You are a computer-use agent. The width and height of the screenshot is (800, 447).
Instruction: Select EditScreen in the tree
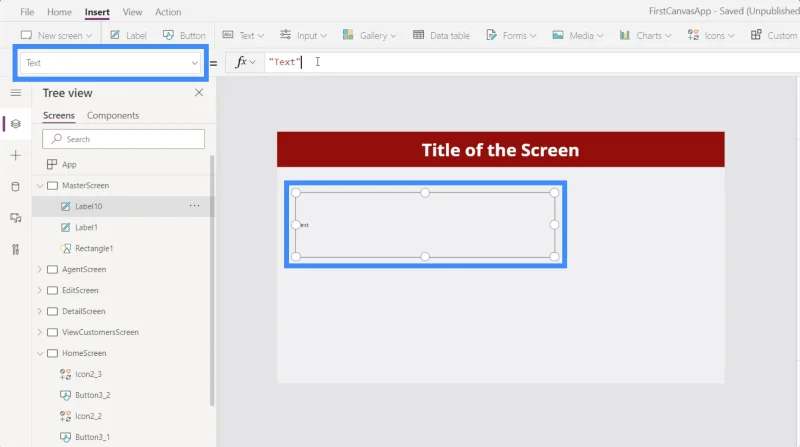pyautogui.click(x=80, y=290)
